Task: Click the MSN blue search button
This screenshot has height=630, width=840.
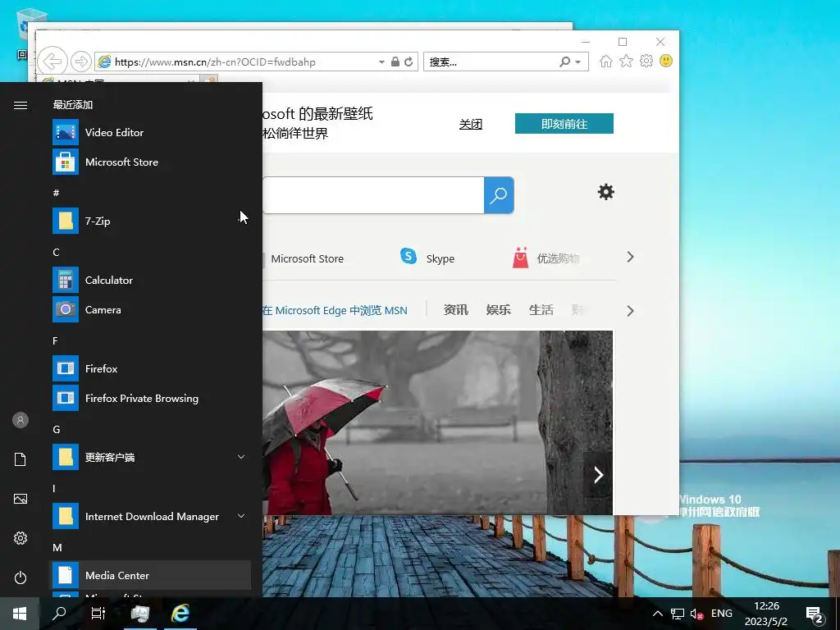Action: tap(499, 195)
